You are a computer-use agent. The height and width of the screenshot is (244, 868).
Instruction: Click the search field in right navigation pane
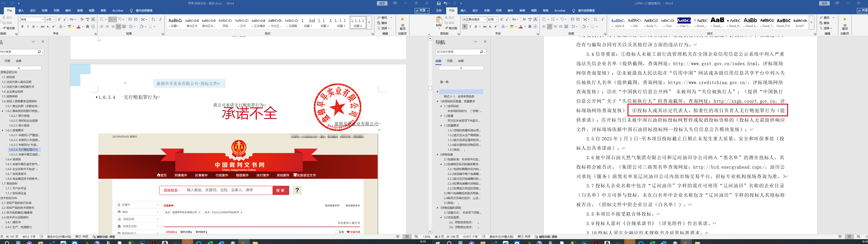457,52
